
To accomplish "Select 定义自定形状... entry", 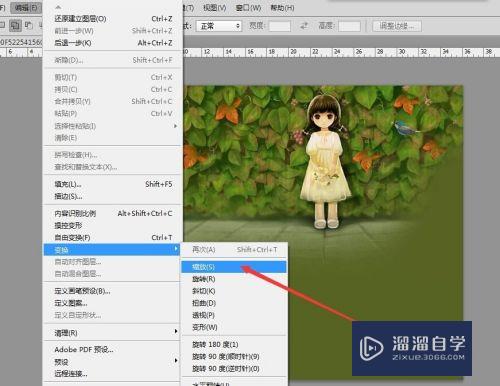I will point(113,315).
